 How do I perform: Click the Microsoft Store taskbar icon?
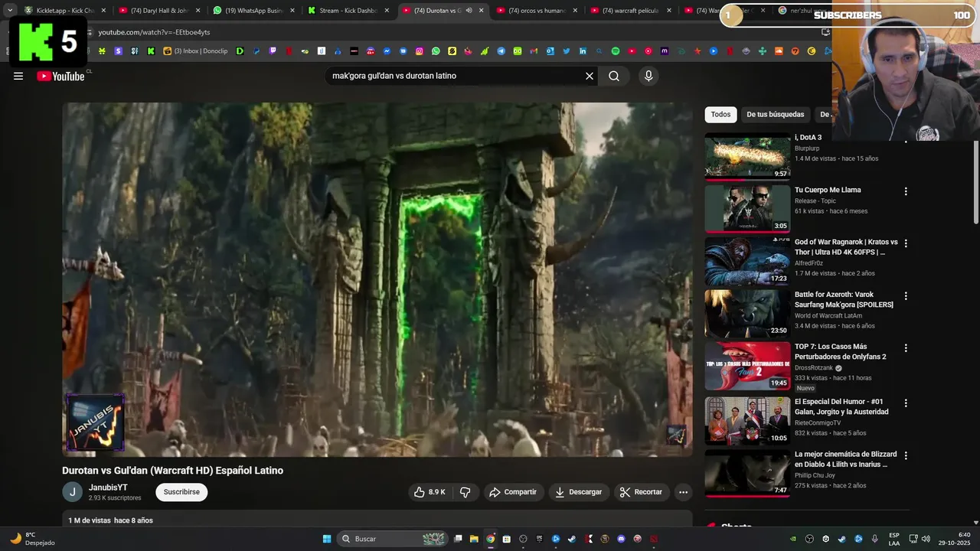point(506,539)
